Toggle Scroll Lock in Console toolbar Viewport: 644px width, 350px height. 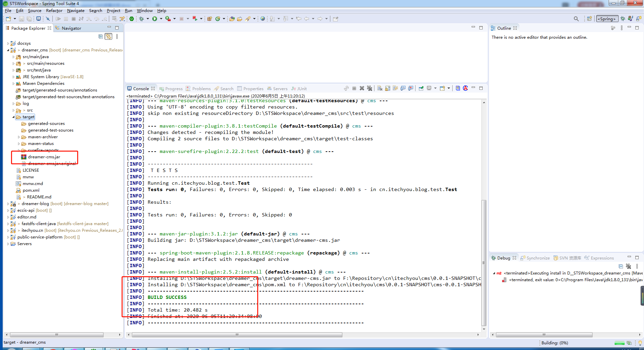(x=387, y=89)
